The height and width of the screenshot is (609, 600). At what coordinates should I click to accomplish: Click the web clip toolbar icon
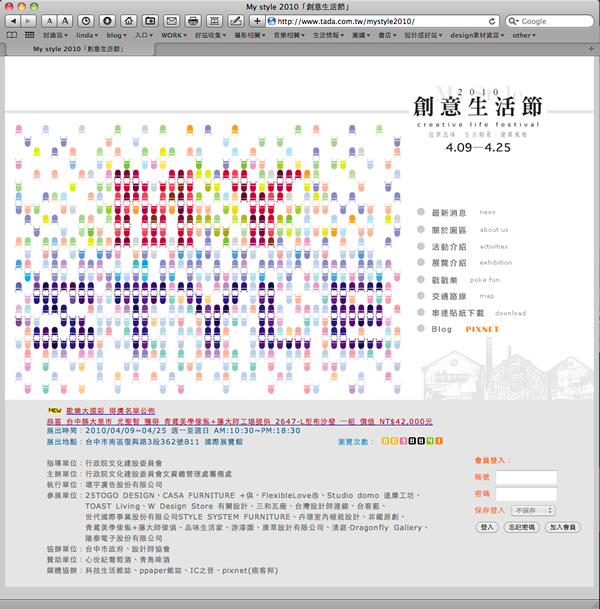coord(214,21)
